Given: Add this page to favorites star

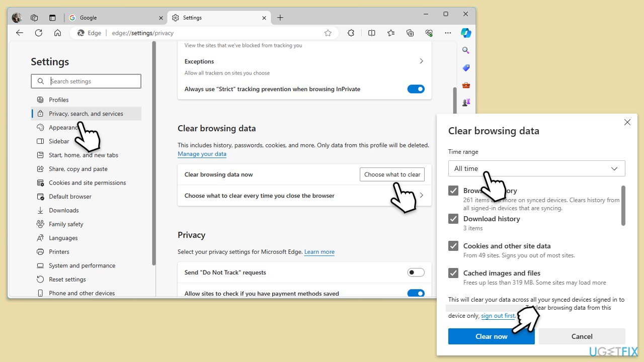Looking at the screenshot, I should coord(328,33).
